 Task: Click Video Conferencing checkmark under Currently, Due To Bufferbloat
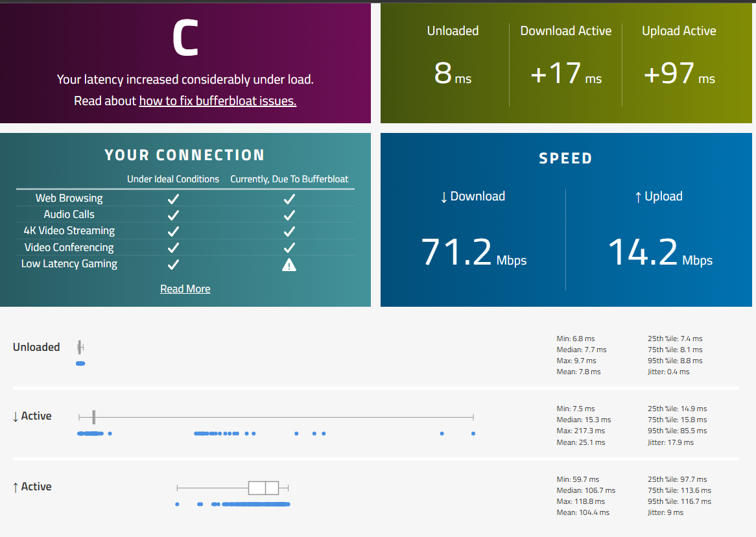click(289, 248)
